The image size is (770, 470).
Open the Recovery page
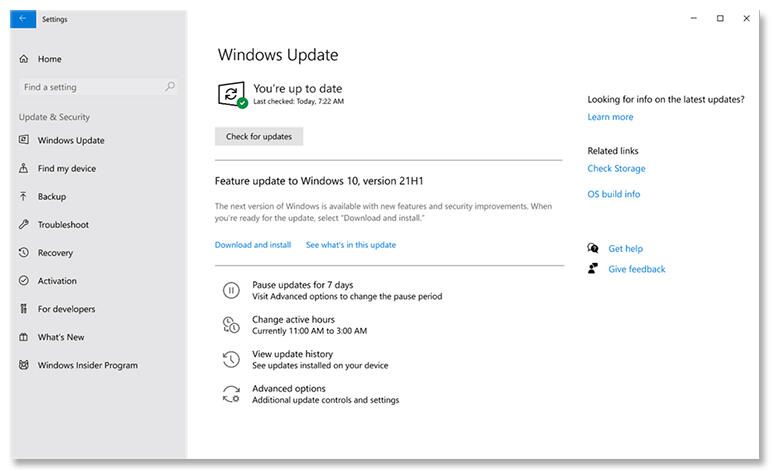click(x=55, y=253)
